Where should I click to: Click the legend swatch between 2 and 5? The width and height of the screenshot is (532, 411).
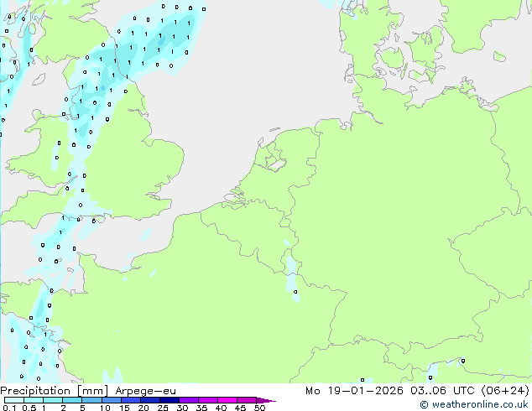pos(72,400)
